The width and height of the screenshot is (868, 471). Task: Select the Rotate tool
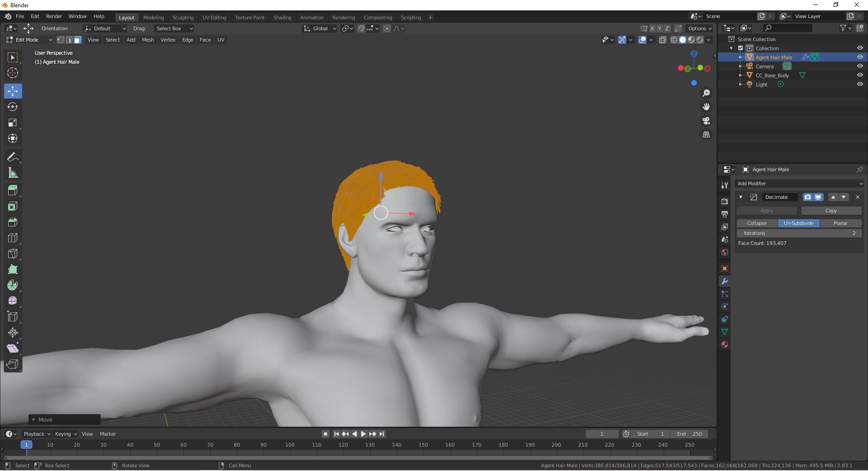[x=13, y=107]
